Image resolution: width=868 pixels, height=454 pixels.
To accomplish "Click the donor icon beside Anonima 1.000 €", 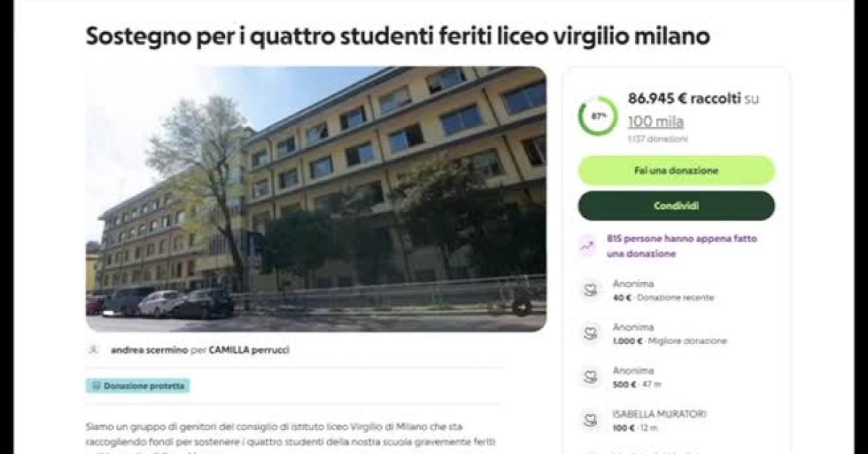I will (x=591, y=334).
